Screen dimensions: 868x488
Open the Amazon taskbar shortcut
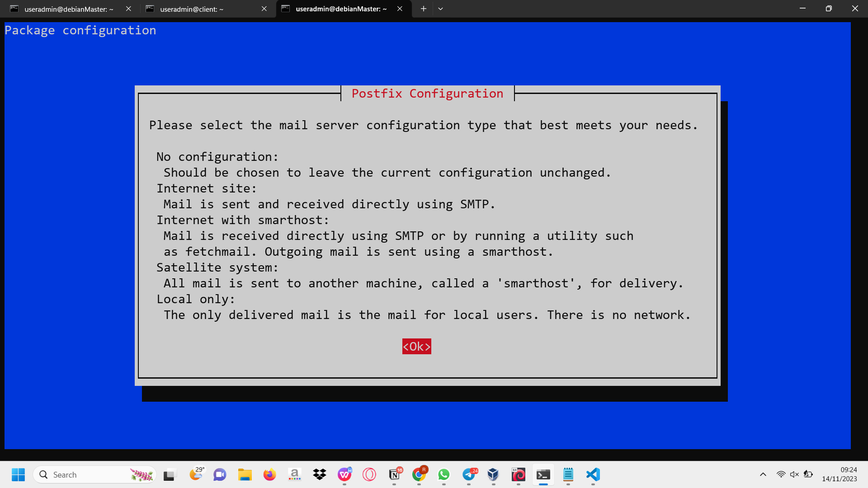(294, 475)
